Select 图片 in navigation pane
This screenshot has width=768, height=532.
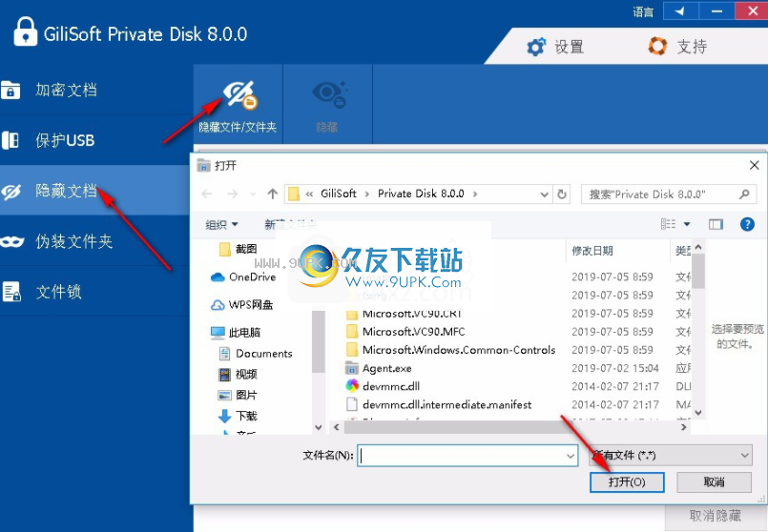[x=238, y=395]
